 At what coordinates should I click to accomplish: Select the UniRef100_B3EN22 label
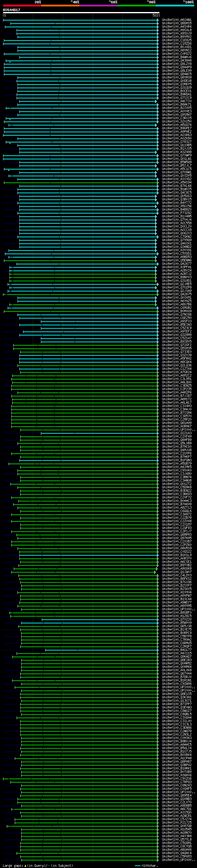pyautogui.click(x=176, y=491)
